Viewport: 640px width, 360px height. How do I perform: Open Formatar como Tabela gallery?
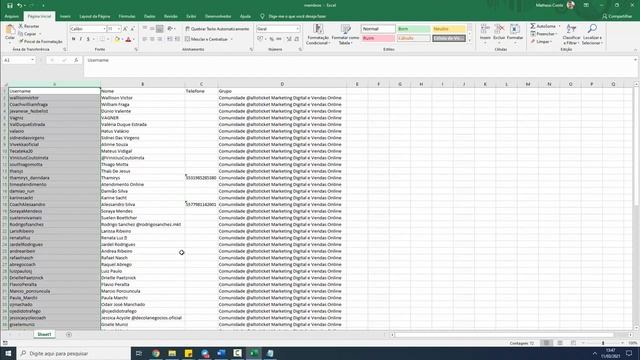(x=345, y=34)
